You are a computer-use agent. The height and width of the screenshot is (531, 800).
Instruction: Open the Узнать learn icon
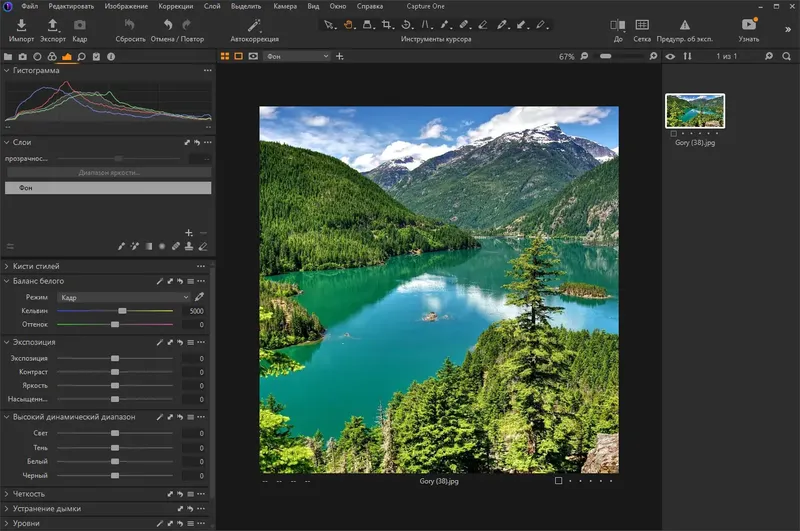click(749, 24)
